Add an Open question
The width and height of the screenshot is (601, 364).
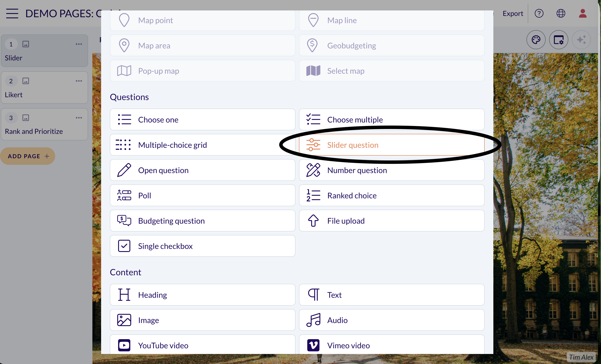(x=202, y=170)
